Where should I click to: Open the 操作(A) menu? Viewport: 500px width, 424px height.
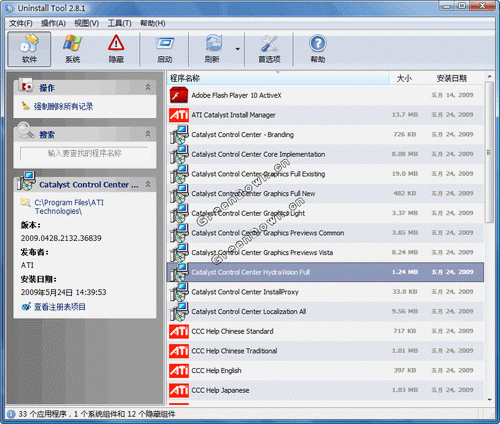tap(53, 23)
